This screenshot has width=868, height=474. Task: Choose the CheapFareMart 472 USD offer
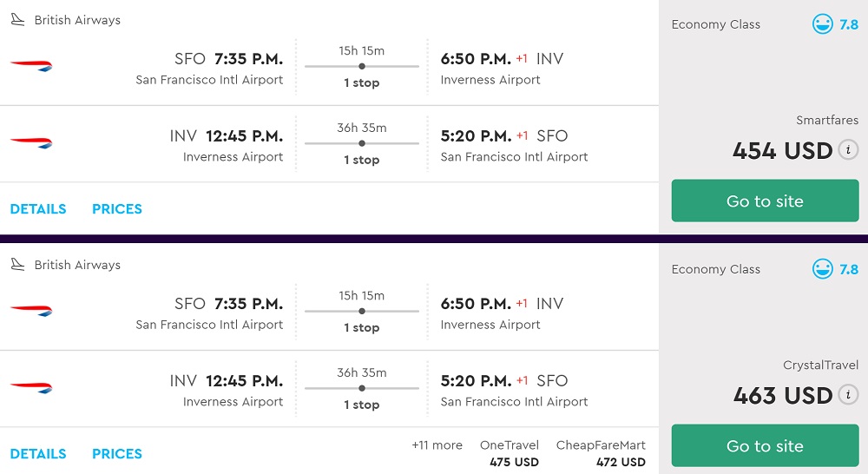point(601,453)
